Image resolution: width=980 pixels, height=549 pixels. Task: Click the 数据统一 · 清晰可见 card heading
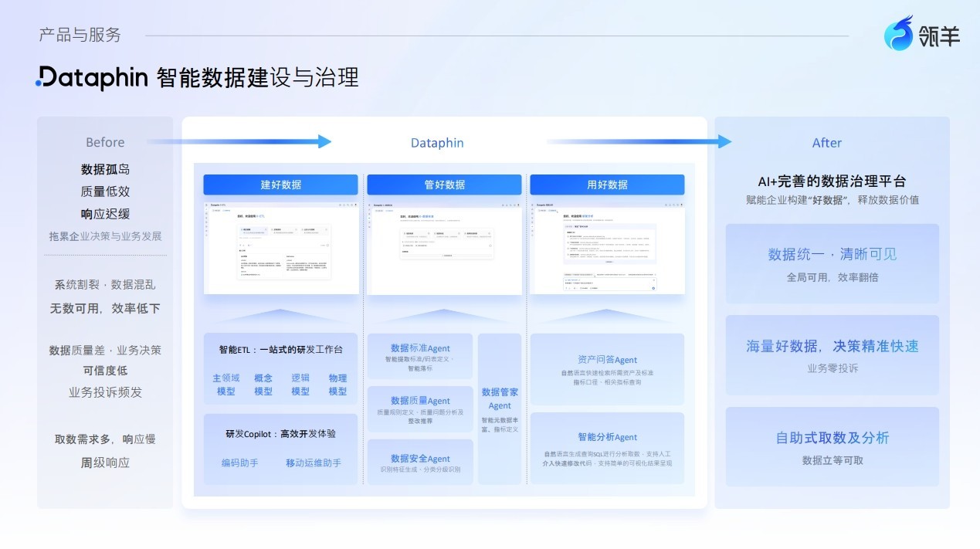click(x=832, y=255)
